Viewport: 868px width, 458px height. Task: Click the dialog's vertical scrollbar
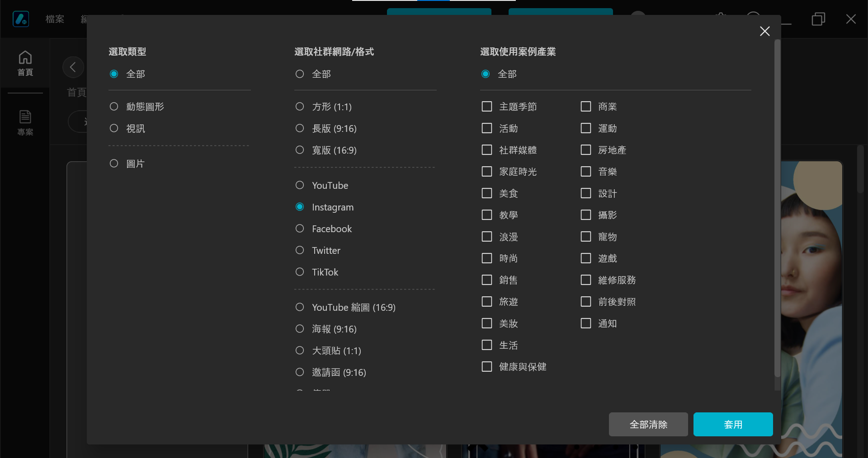coord(777,208)
